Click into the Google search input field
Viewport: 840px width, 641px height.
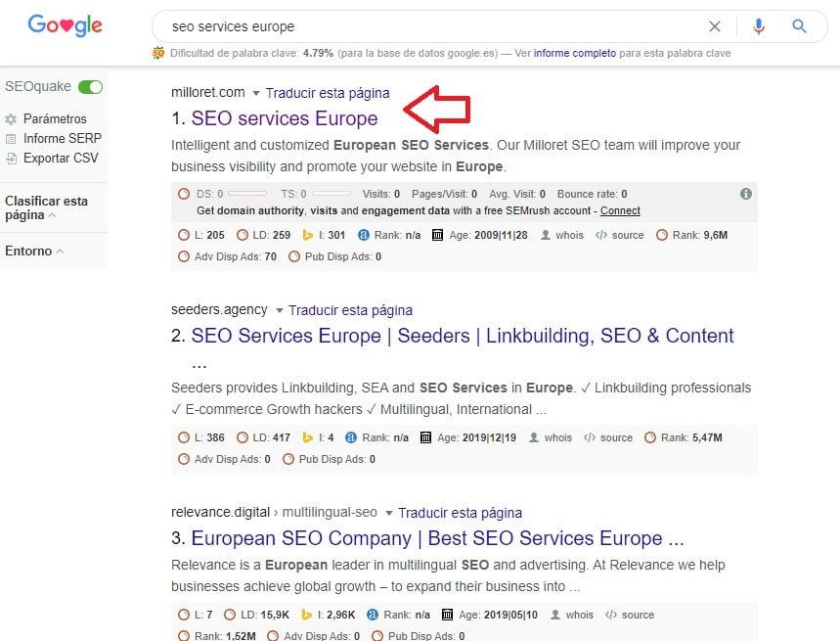pyautogui.click(x=430, y=26)
